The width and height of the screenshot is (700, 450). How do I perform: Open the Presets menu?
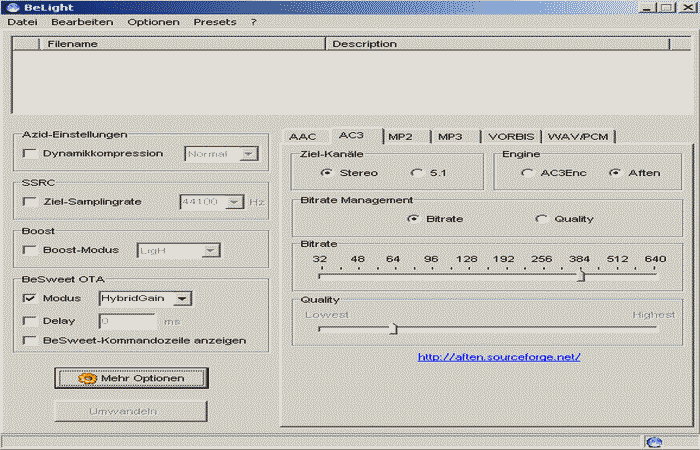pyautogui.click(x=215, y=22)
